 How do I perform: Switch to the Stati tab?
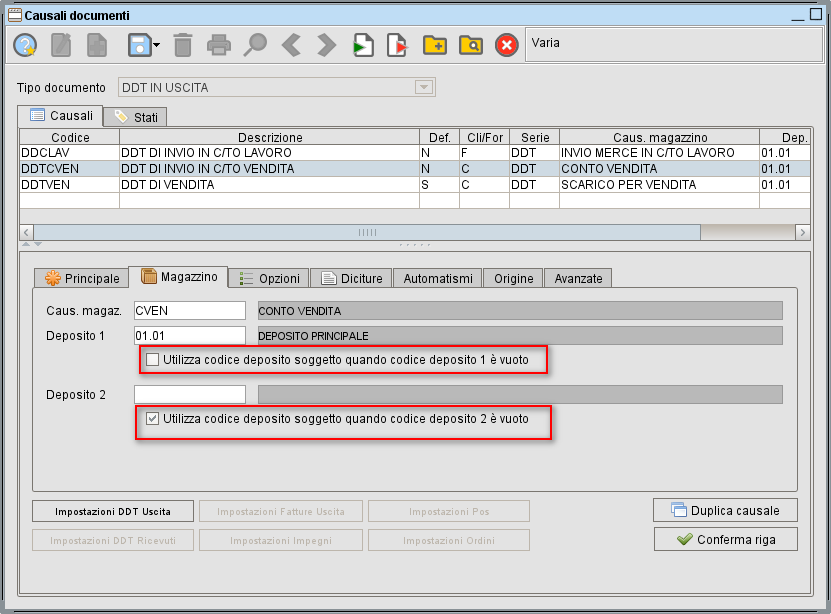point(135,115)
